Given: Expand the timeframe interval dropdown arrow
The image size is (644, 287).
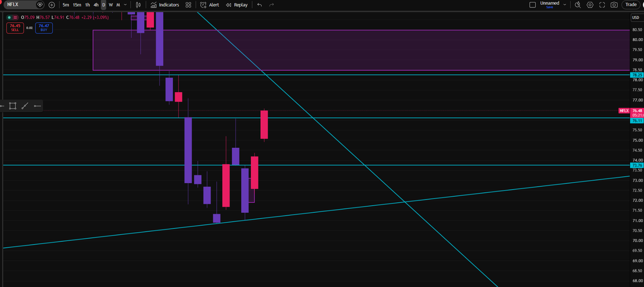Looking at the screenshot, I should click(x=125, y=5).
